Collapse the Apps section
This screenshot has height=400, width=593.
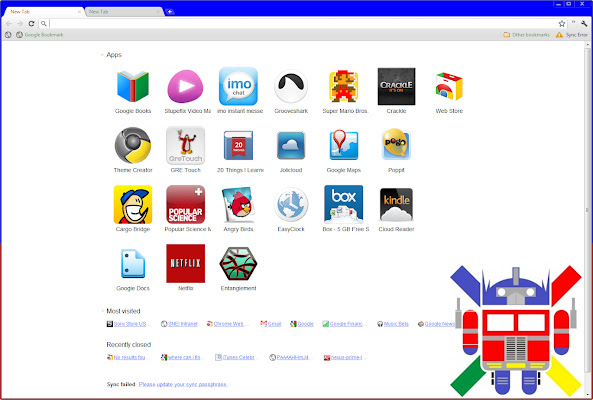[x=102, y=55]
